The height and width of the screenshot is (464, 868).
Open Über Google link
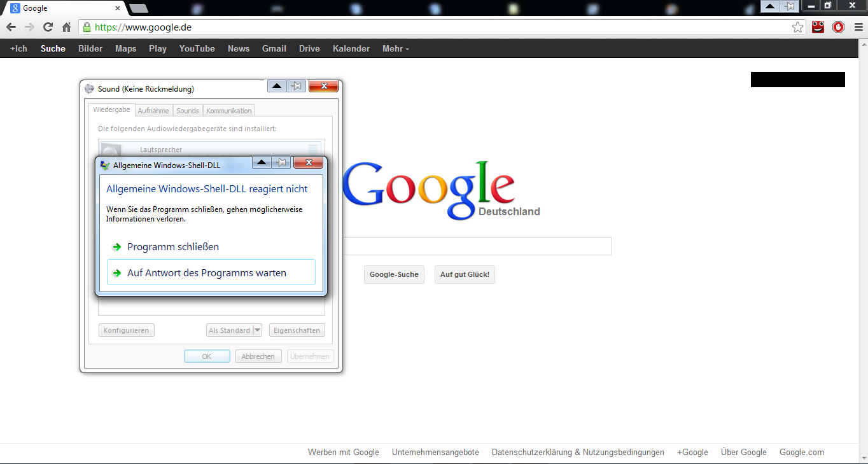(744, 452)
